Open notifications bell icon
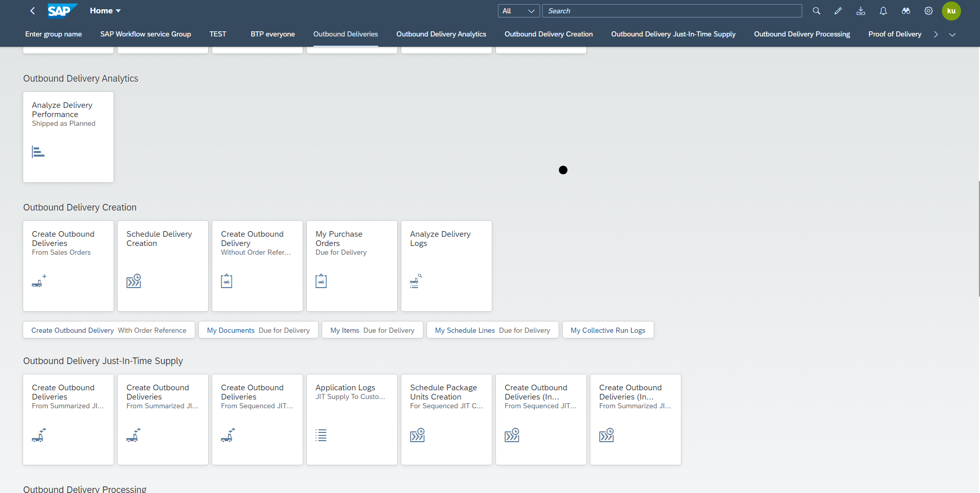Screen dimensions: 980x493 883,11
